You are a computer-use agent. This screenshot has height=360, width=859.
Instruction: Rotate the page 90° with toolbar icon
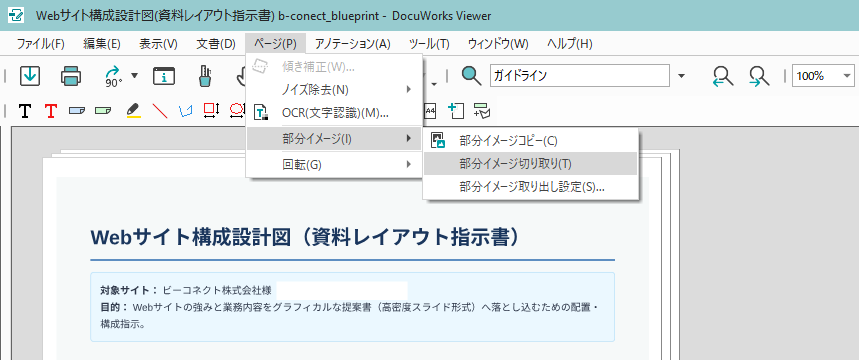(x=114, y=76)
